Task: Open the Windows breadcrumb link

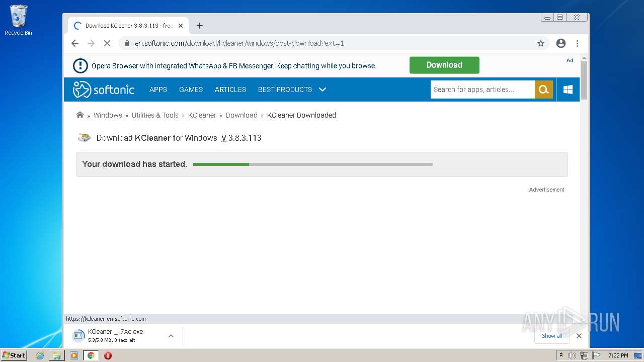Action: click(x=108, y=115)
